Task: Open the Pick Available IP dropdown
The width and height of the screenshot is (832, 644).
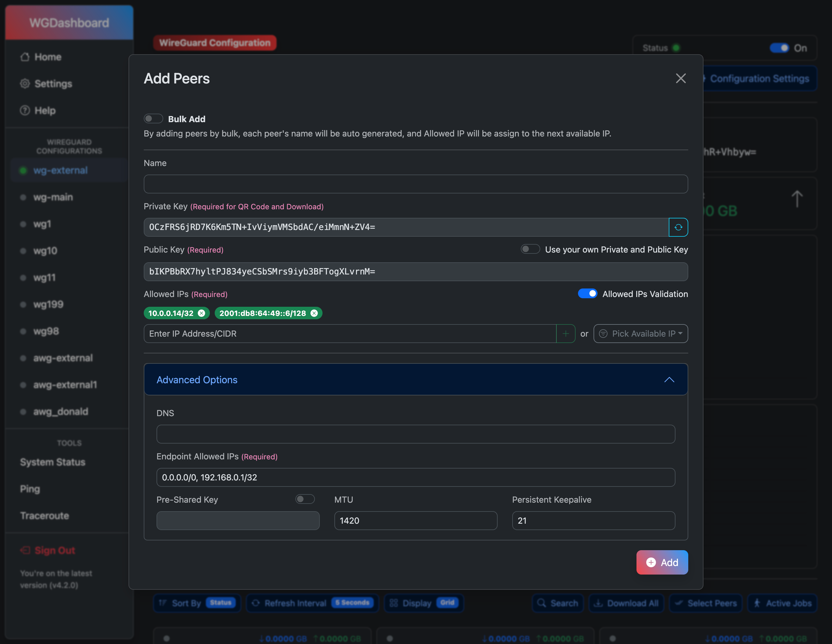Action: (641, 334)
